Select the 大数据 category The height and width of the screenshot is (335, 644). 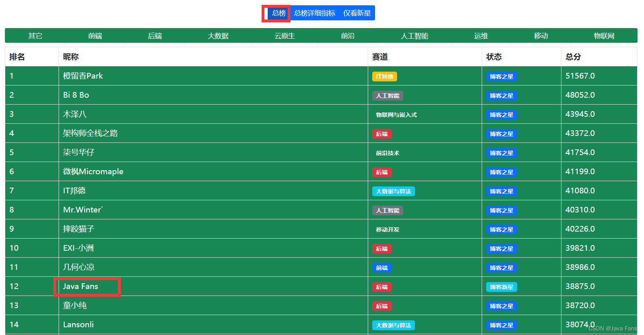[x=218, y=36]
